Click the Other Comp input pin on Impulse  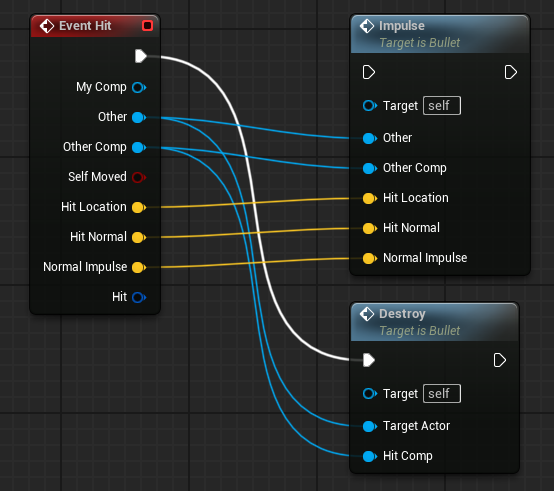(370, 168)
